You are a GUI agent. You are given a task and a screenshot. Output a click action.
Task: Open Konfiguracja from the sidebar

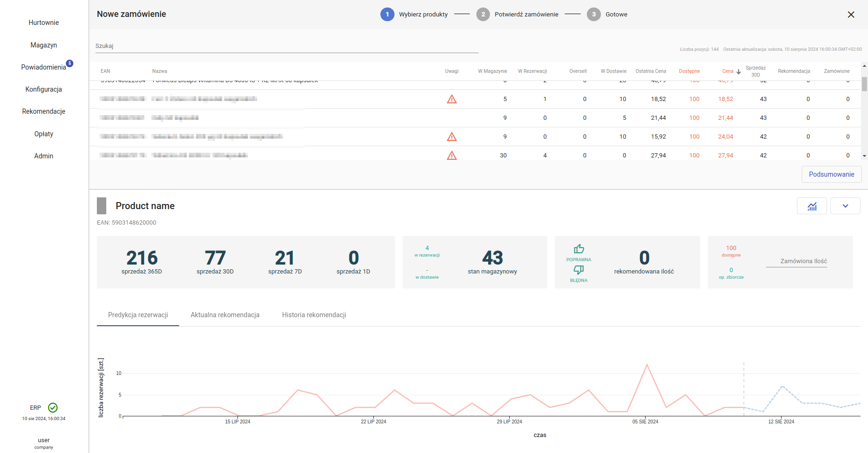point(43,89)
